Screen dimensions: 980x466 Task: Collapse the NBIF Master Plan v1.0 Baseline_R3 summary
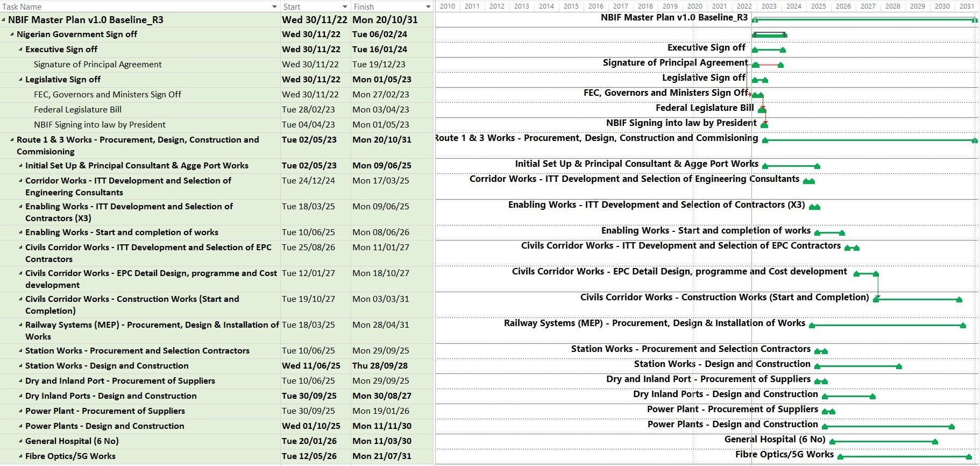click(4, 20)
